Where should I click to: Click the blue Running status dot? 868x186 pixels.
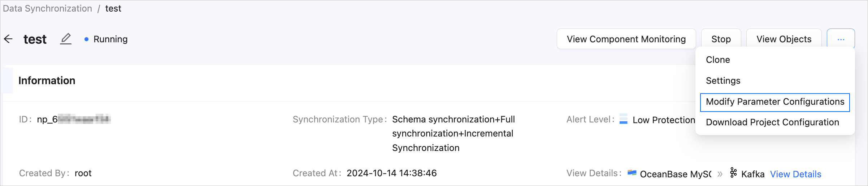pos(86,39)
